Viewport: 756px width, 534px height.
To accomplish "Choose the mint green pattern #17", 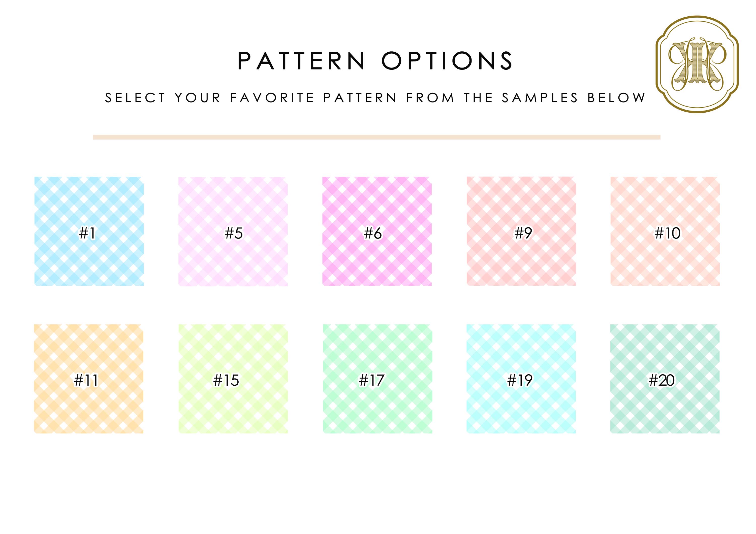I will (x=377, y=379).
